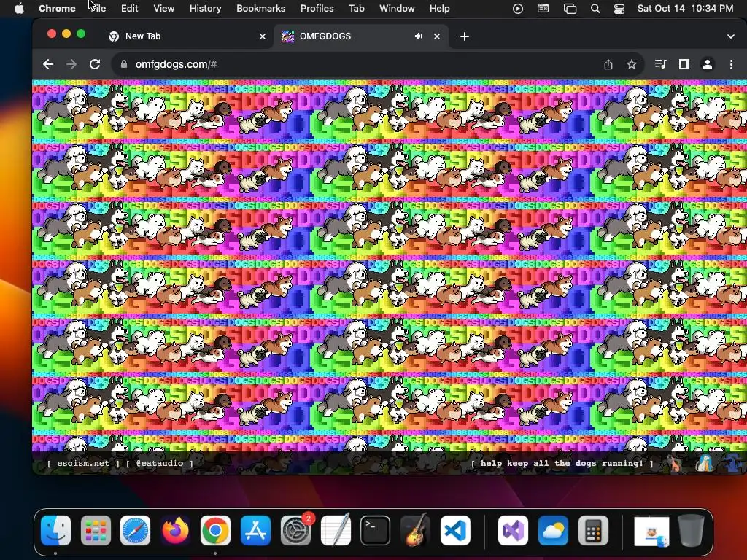Close the OMFGDOGS tab
The width and height of the screenshot is (747, 560).
(x=437, y=36)
